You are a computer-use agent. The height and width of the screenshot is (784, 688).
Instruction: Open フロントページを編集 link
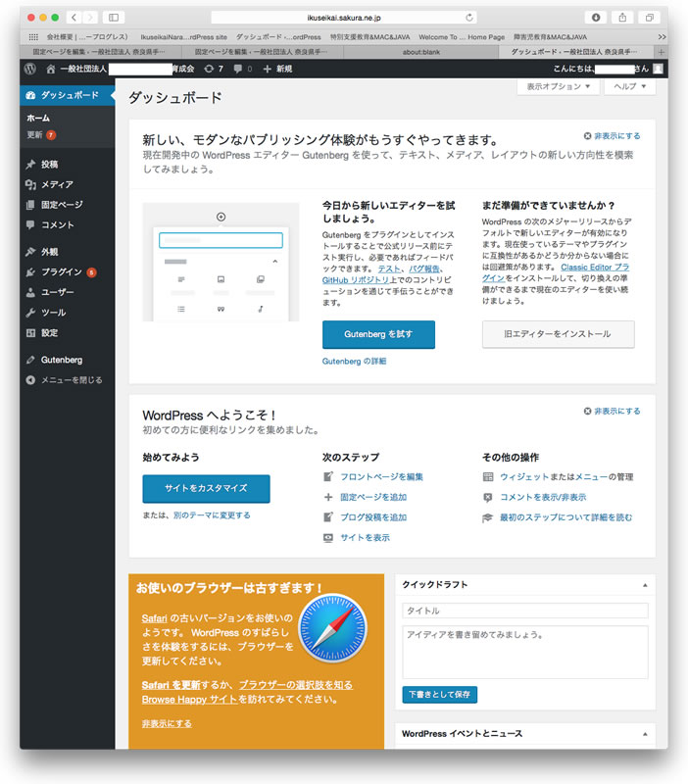coord(381,477)
